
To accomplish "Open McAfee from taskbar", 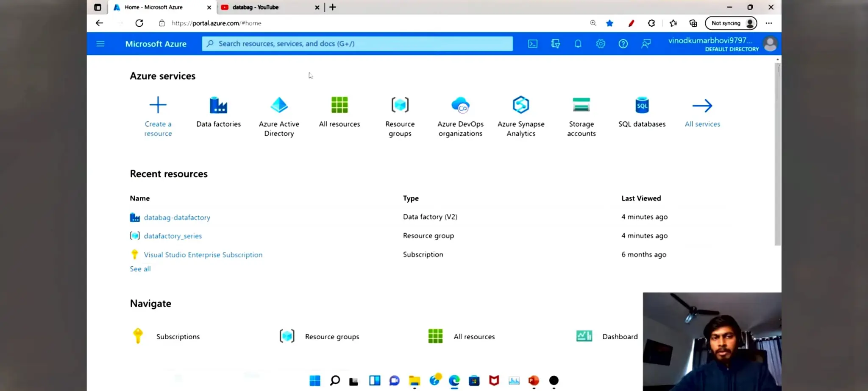I will pos(494,381).
